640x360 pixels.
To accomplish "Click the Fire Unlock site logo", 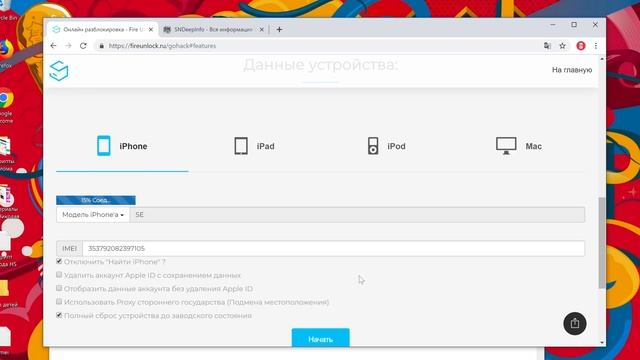I will point(59,71).
